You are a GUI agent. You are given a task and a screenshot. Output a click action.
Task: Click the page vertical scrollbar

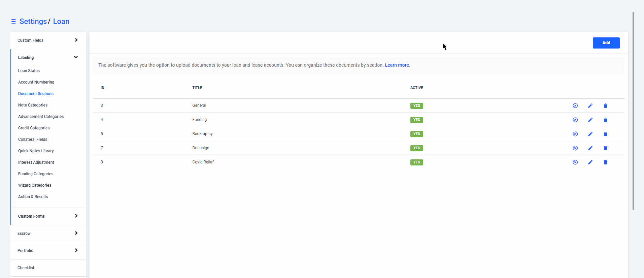(x=633, y=111)
